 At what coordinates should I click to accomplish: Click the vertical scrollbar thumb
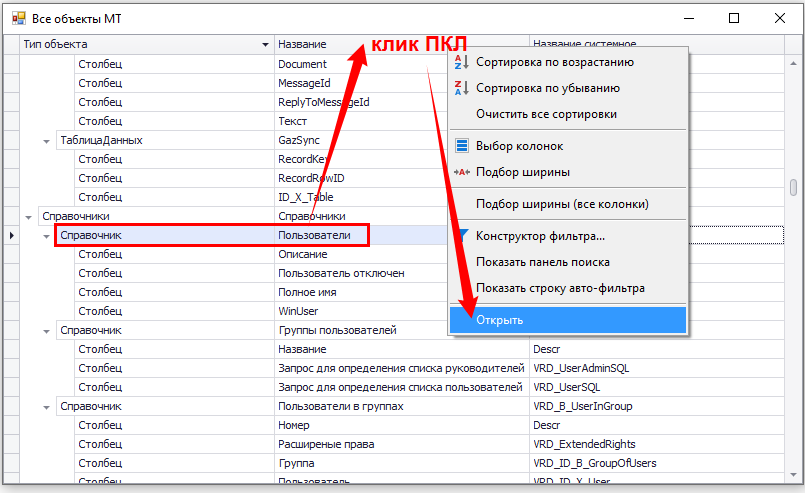coord(793,188)
